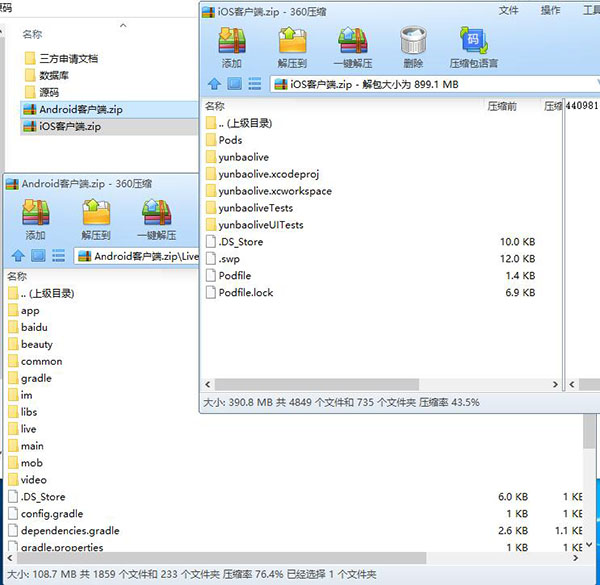Open the app folder in Android archive
Screen dimensions: 600x585
[x=24, y=310]
